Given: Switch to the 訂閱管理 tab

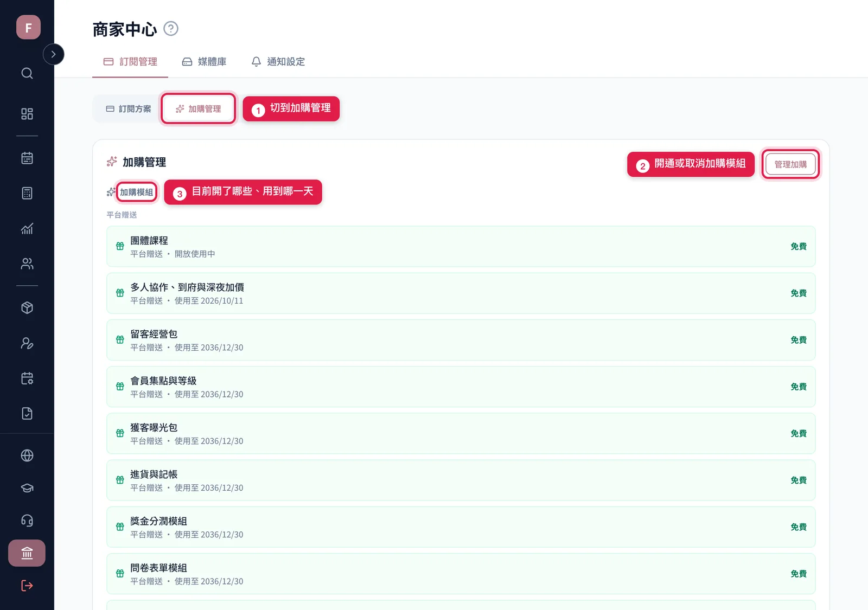Looking at the screenshot, I should click(x=130, y=62).
